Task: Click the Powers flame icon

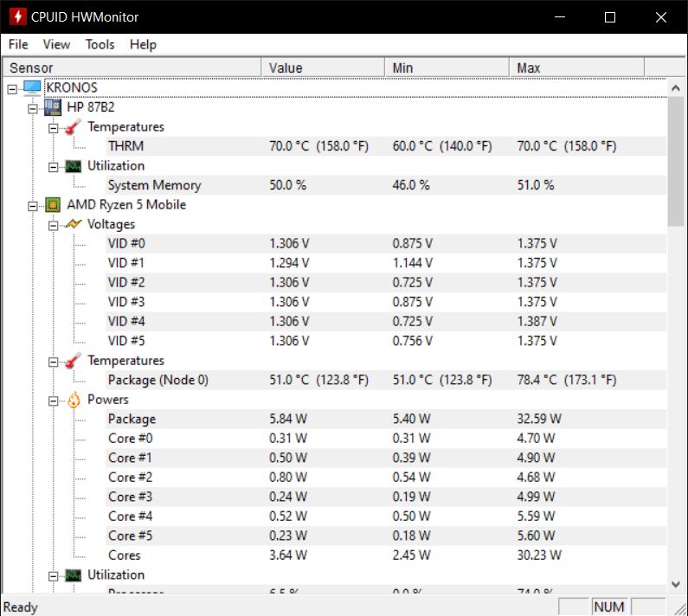Action: (74, 400)
